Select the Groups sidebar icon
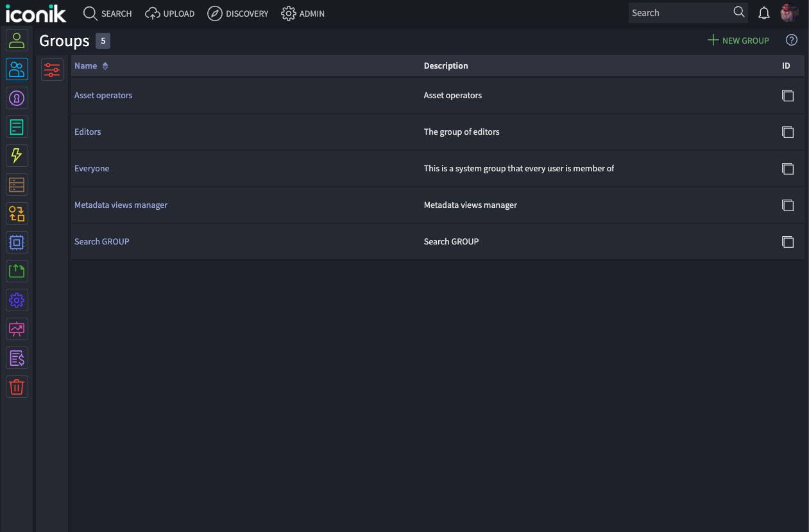The height and width of the screenshot is (532, 809). pyautogui.click(x=17, y=69)
